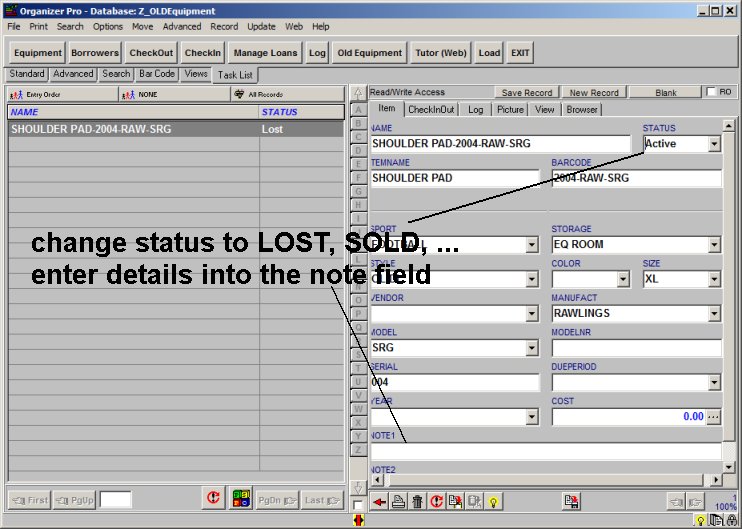Image resolution: width=742 pixels, height=529 pixels.
Task: Click the red left-arrow icon in record toolbar
Action: 379,501
